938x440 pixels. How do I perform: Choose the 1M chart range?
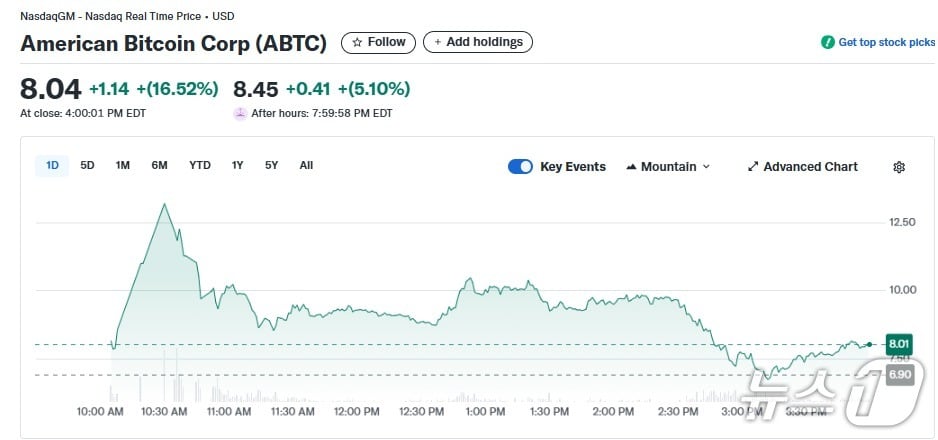[122, 165]
